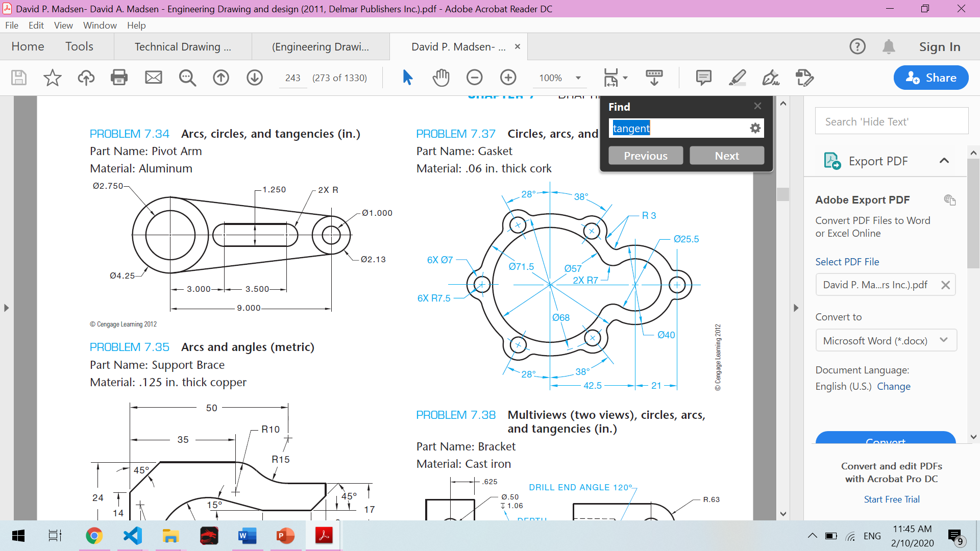The width and height of the screenshot is (980, 551).
Task: Open the Window menu
Action: click(100, 26)
